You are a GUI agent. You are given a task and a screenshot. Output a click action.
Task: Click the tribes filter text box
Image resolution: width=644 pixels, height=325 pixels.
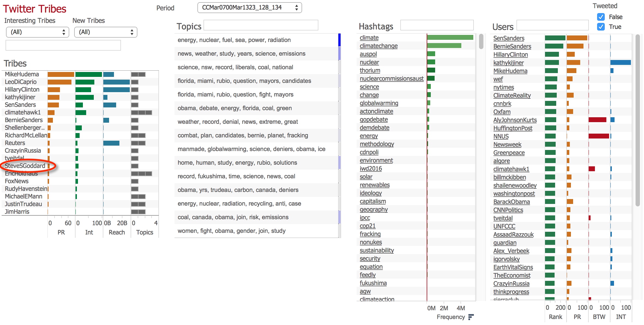63,45
